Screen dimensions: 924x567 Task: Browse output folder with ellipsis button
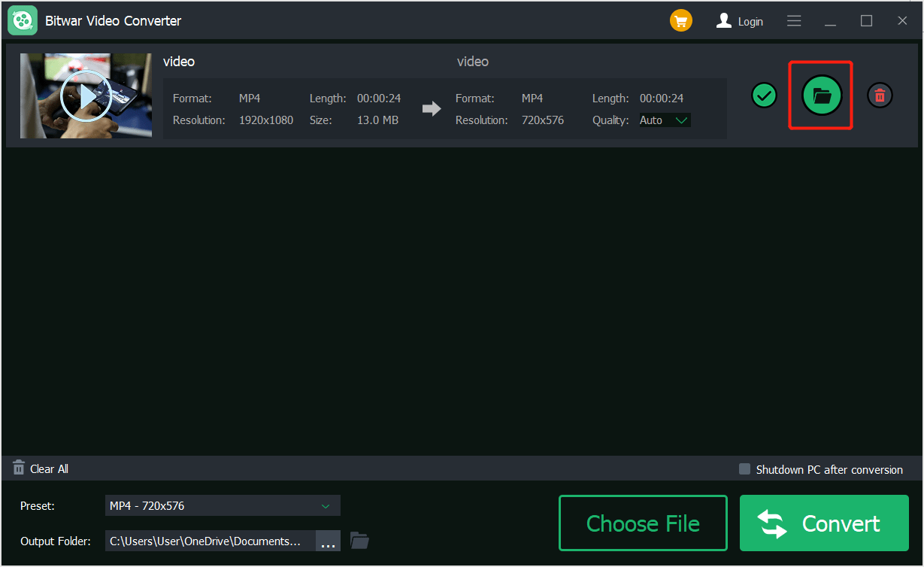click(x=329, y=541)
